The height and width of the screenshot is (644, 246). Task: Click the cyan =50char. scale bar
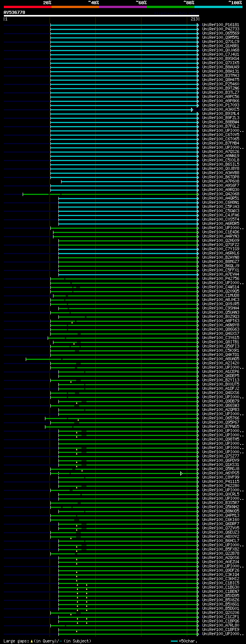[175, 641]
